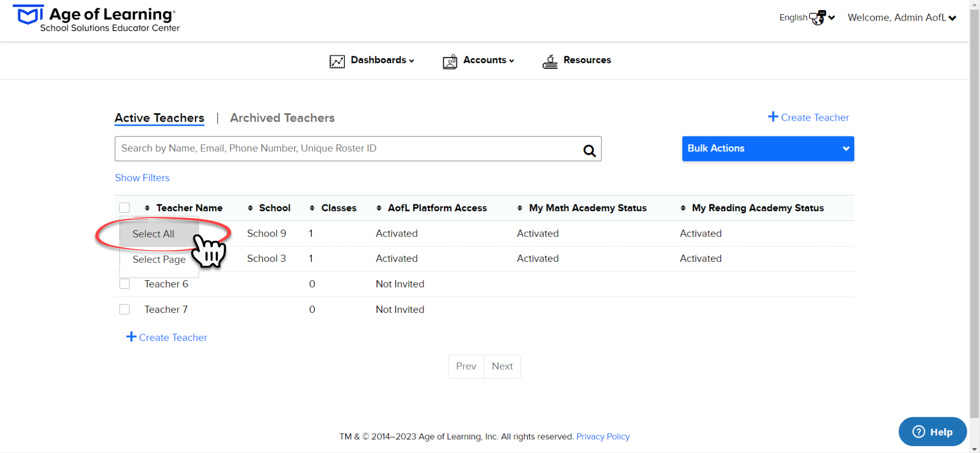Sort by Teacher Name arrows

coord(147,208)
